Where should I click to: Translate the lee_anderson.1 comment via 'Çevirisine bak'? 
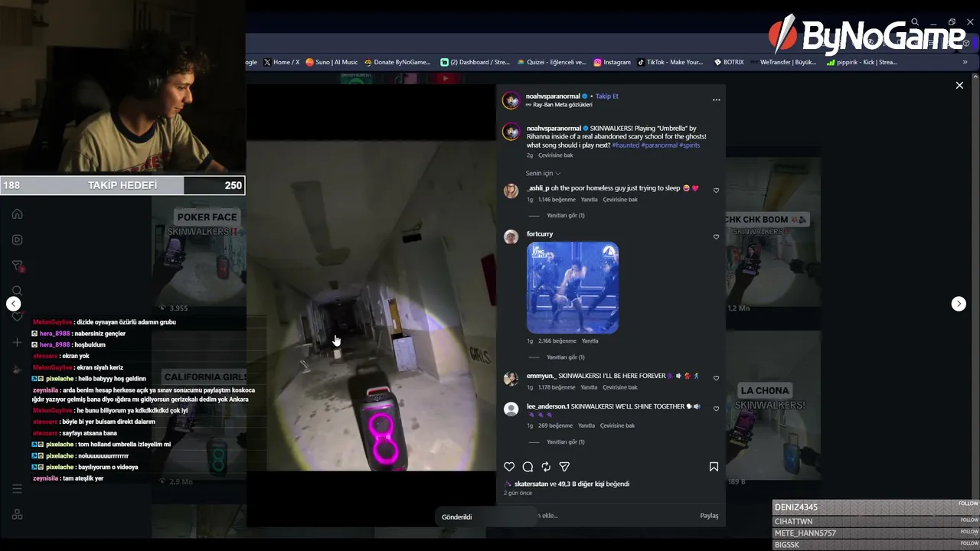tap(617, 425)
